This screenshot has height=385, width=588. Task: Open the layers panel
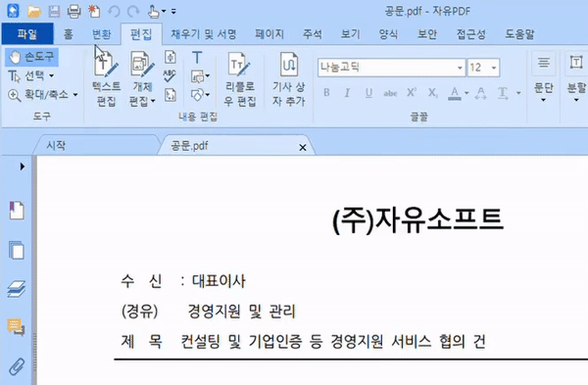tap(17, 289)
